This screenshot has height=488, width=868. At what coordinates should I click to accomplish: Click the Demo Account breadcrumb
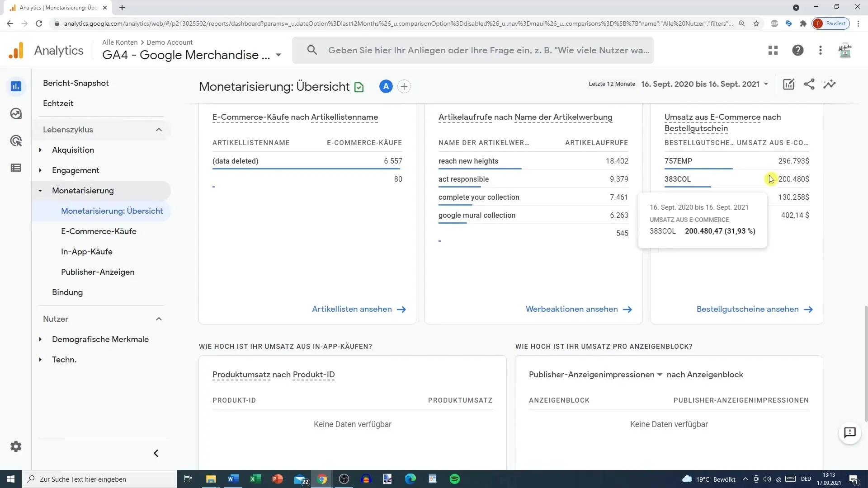(x=170, y=42)
